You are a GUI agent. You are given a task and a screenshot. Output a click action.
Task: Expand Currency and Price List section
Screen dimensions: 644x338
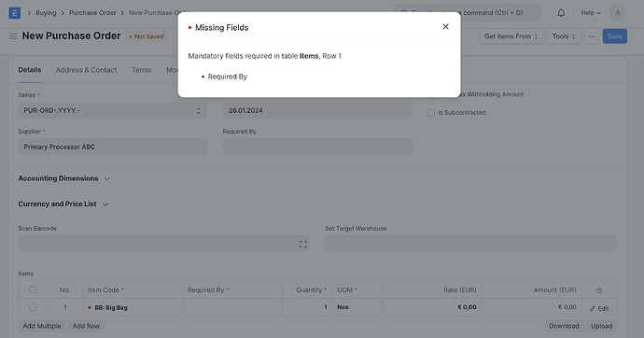[x=63, y=204]
